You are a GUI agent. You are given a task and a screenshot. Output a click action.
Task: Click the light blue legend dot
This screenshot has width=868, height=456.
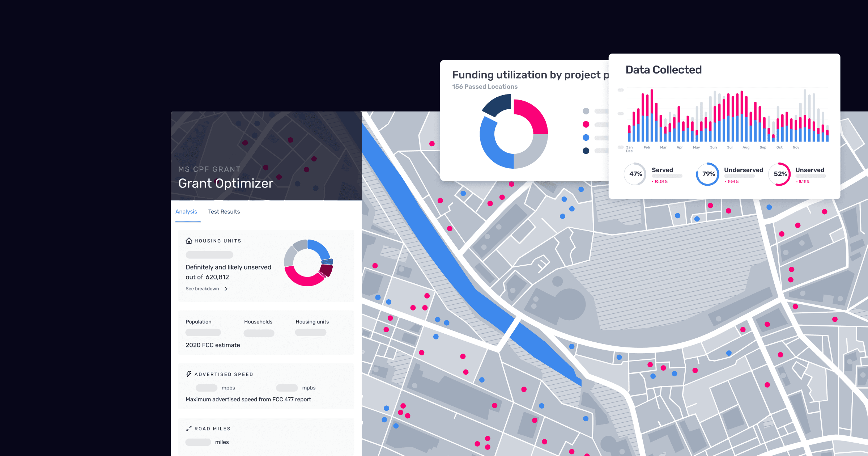tap(586, 138)
